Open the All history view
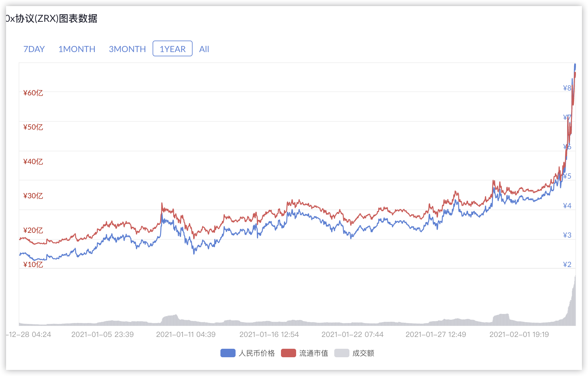Image resolution: width=588 pixels, height=376 pixels. (204, 49)
